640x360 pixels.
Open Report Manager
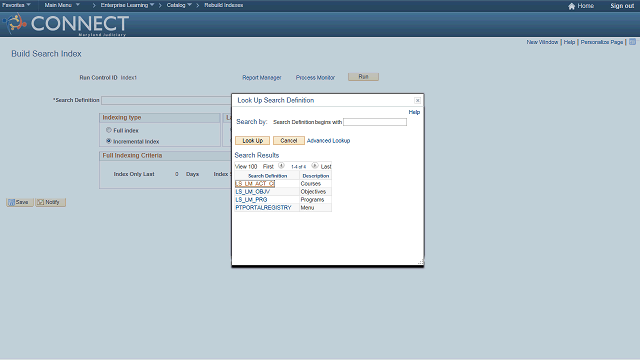point(262,78)
